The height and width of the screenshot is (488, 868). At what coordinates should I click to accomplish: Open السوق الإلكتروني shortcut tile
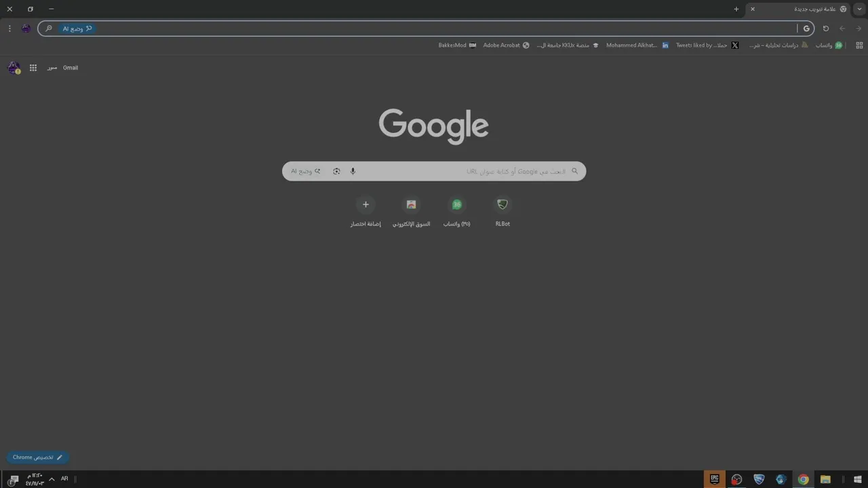pos(411,212)
